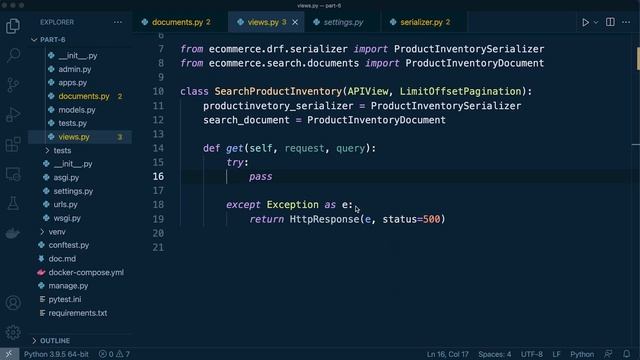Place cursor on 'pass' statement

260,176
